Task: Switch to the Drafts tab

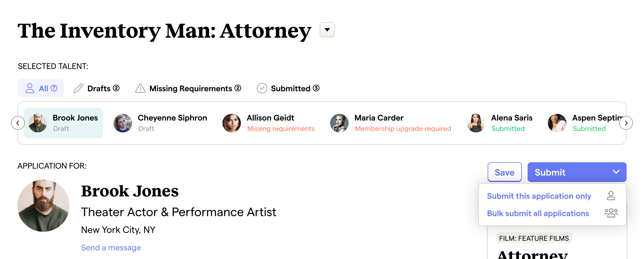Action: (99, 88)
